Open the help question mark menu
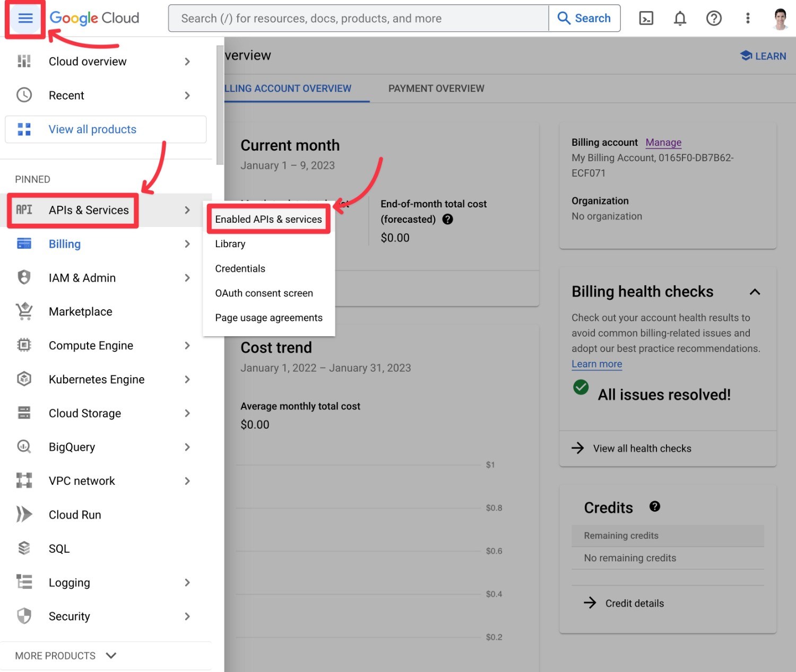 [x=714, y=18]
